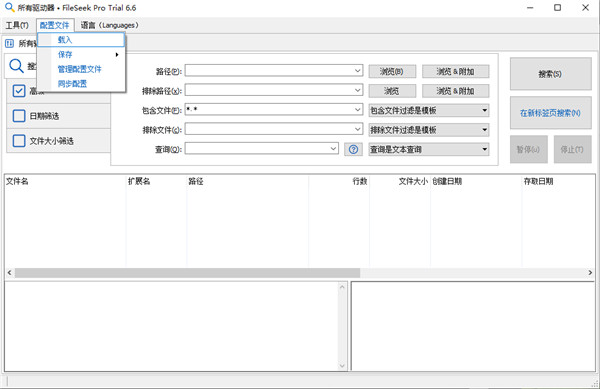Click the magnifier search icon in sidebar

point(16,66)
